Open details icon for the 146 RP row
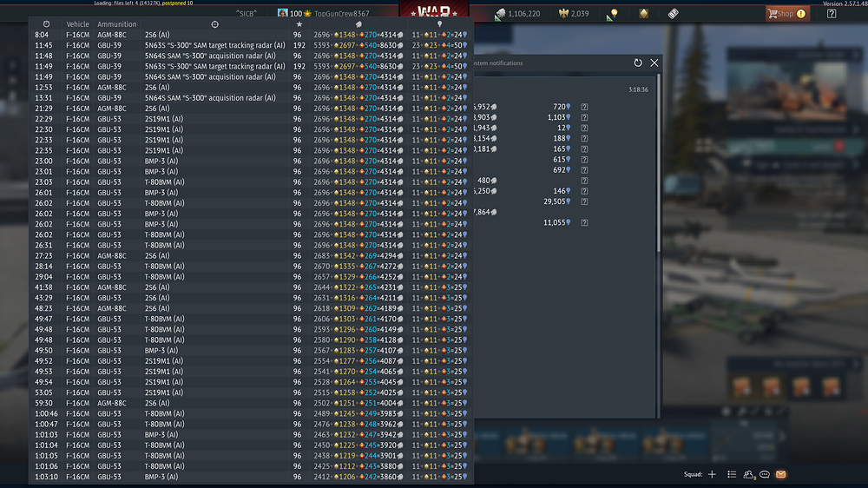The height and width of the screenshot is (488, 868). pyautogui.click(x=584, y=191)
